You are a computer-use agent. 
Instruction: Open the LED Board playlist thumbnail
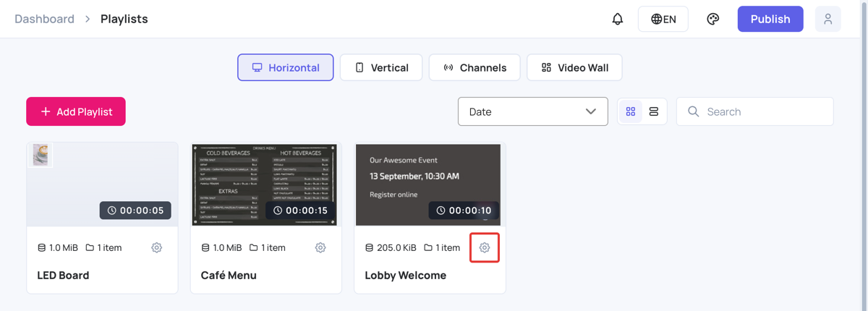pos(102,184)
